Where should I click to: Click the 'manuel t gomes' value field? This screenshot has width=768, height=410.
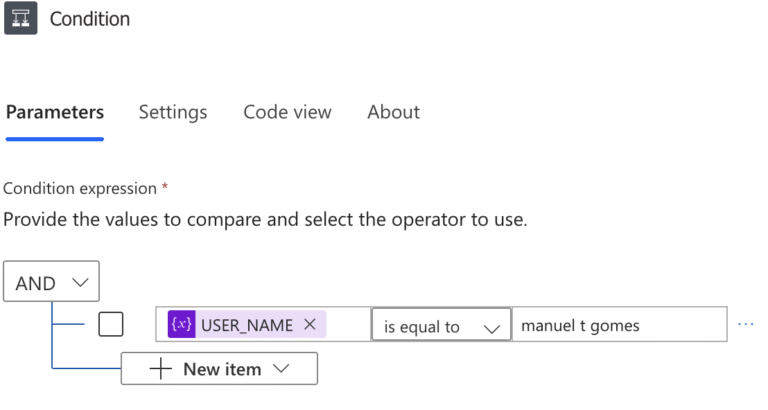click(x=618, y=326)
